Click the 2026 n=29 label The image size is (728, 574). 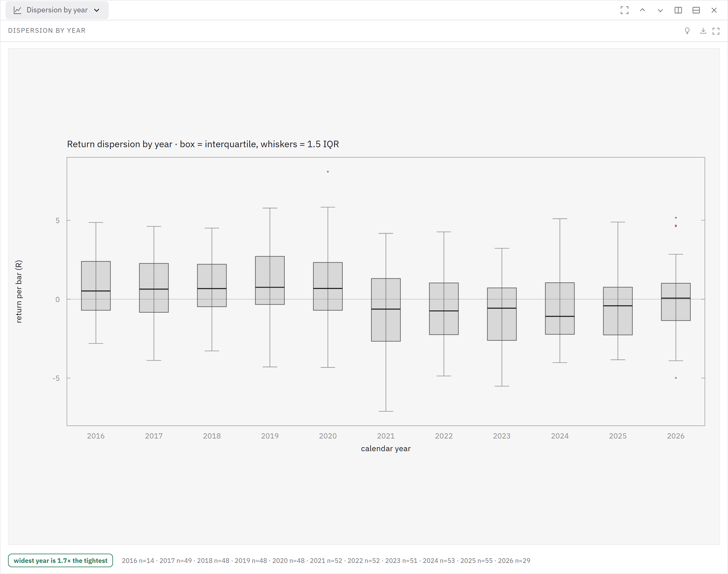pos(514,560)
